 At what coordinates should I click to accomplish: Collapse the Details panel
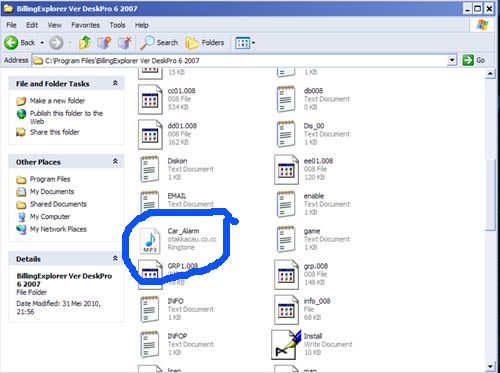click(115, 258)
